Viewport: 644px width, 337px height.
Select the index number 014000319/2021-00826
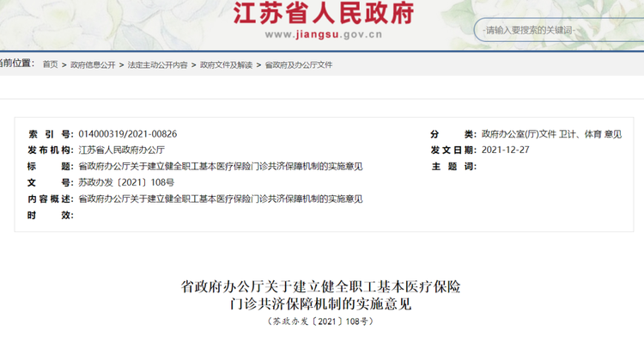pos(128,134)
